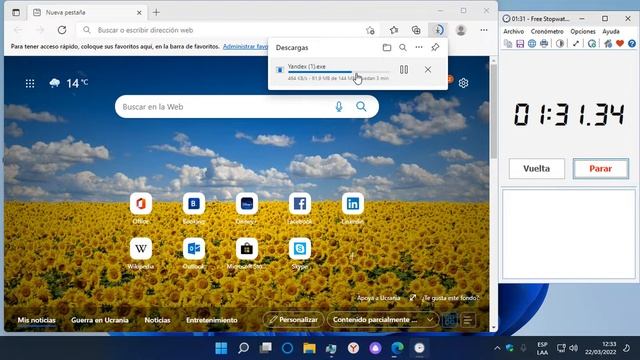This screenshot has height=360, width=640.
Task: Start voice search with microphone icon
Action: point(339,107)
